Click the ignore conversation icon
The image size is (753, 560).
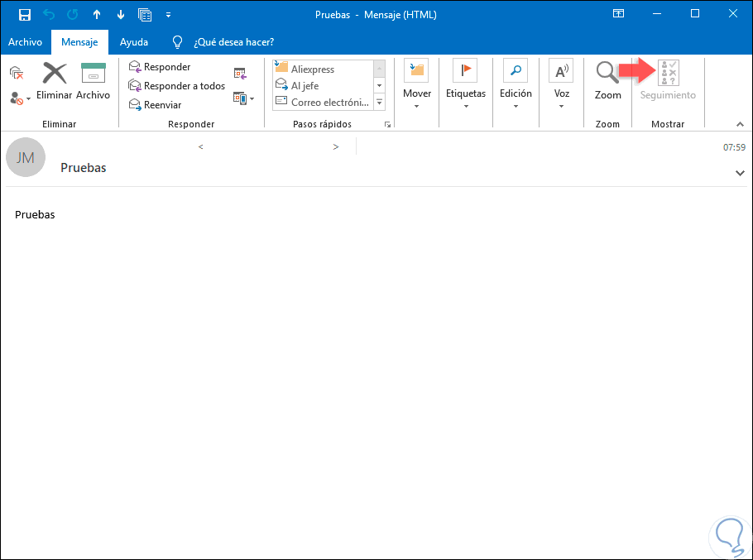(x=16, y=73)
